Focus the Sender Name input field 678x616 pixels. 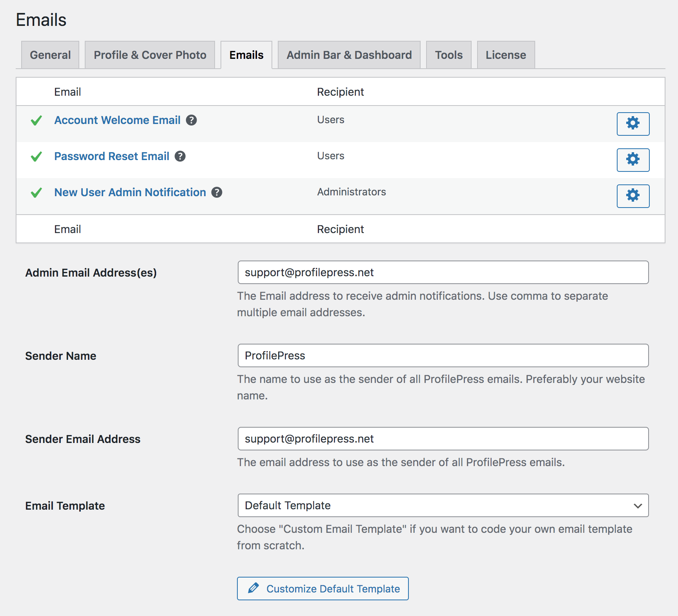click(443, 355)
